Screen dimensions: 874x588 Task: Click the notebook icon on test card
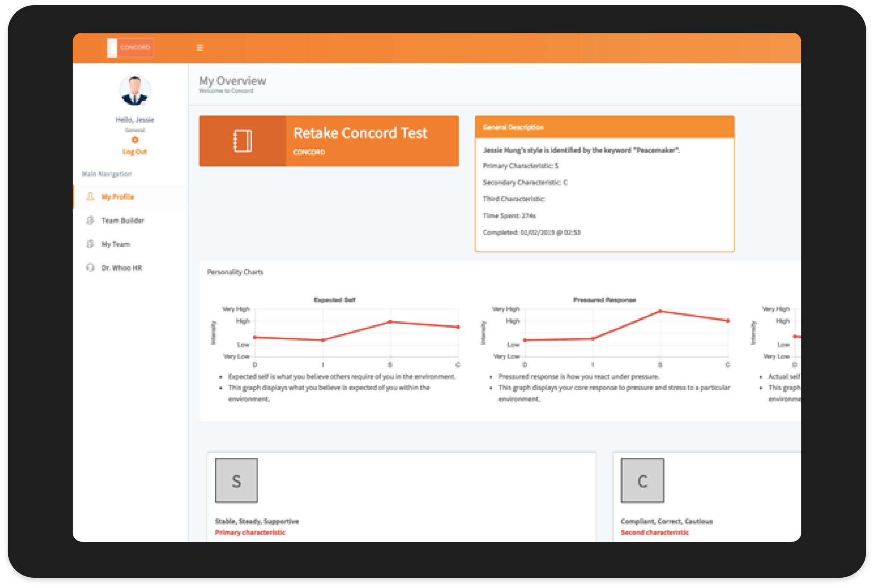242,141
